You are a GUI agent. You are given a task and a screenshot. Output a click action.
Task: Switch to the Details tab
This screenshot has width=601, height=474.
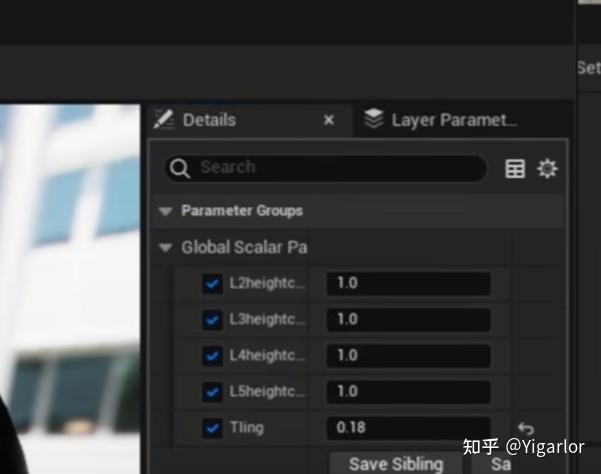(x=250, y=120)
